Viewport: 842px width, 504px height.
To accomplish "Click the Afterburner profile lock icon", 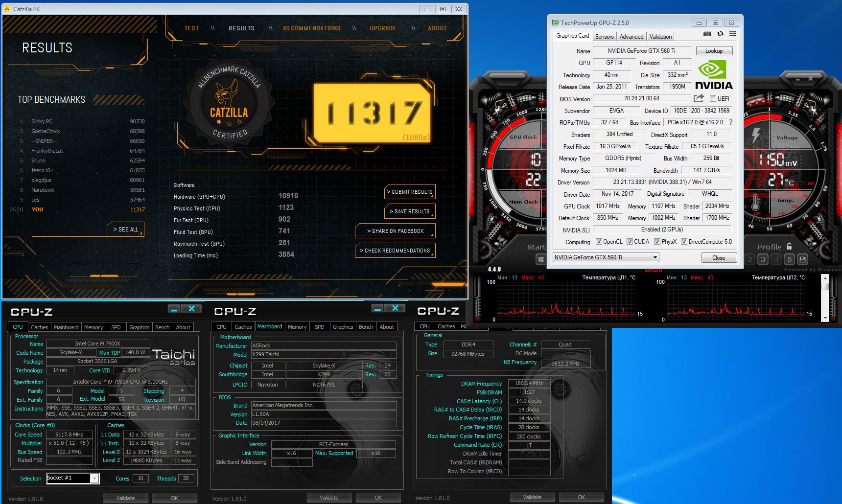I will pyautogui.click(x=789, y=246).
